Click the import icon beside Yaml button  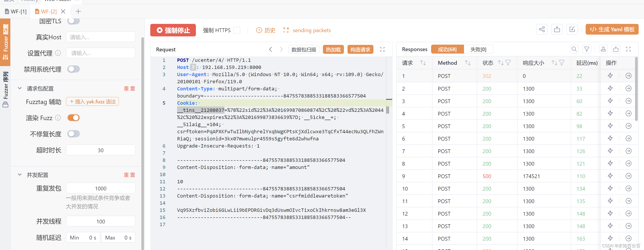click(572, 29)
